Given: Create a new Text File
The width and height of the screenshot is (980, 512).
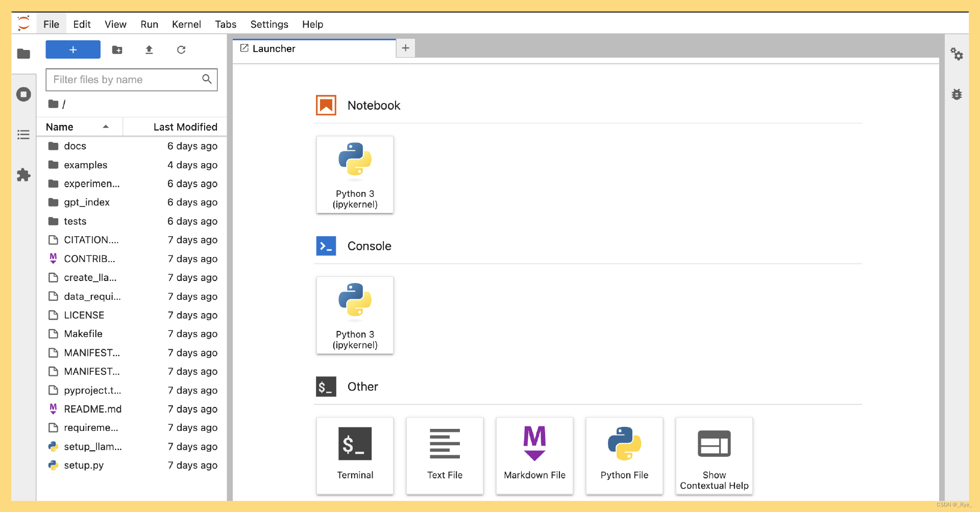Looking at the screenshot, I should (x=445, y=456).
